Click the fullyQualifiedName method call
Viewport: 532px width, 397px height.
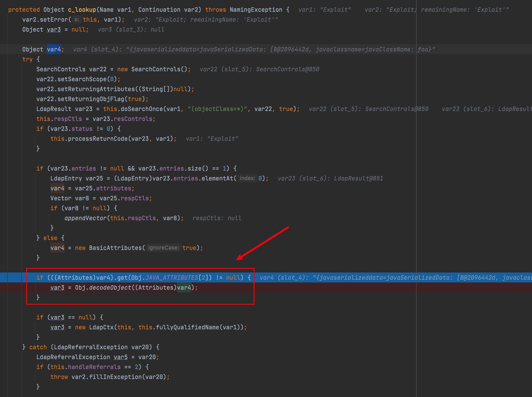(x=187, y=327)
